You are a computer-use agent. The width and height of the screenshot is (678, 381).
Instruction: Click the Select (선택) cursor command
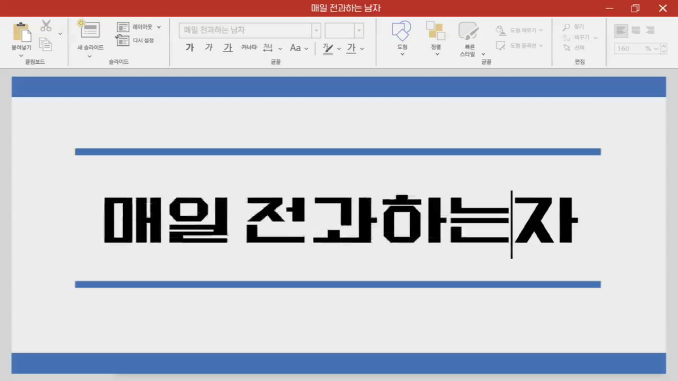click(x=573, y=48)
